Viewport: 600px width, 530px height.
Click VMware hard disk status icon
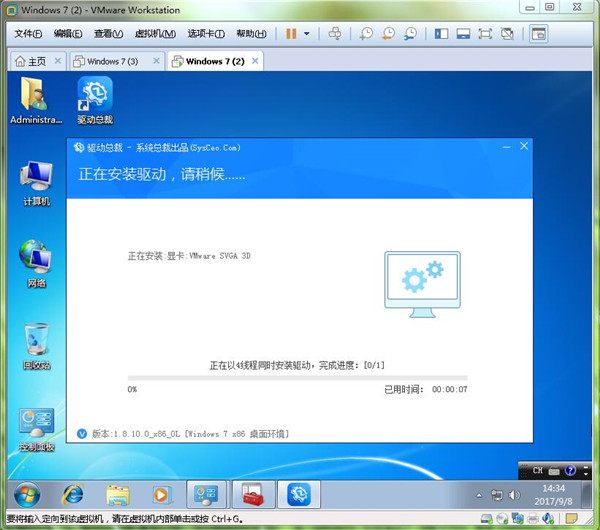point(487,519)
